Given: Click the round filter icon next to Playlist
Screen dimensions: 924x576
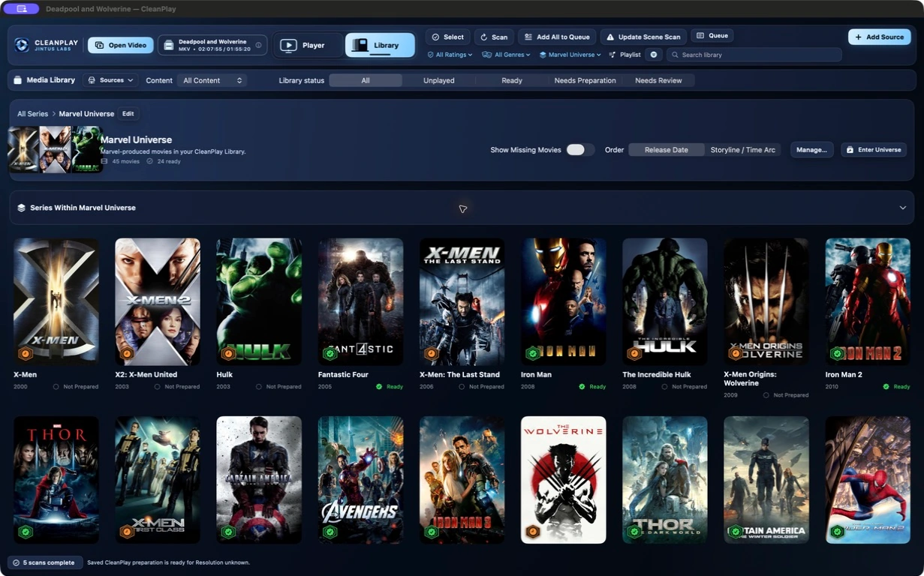Looking at the screenshot, I should click(654, 55).
